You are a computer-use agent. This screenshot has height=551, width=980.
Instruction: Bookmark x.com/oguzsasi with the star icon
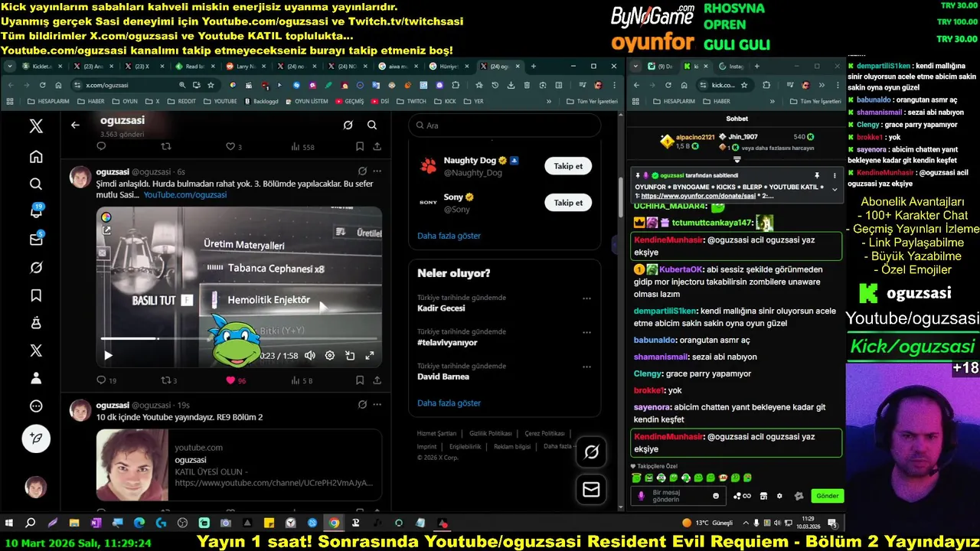pyautogui.click(x=211, y=85)
